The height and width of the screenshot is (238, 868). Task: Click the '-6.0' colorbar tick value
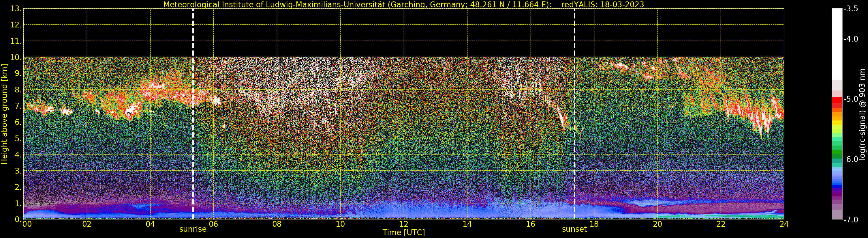(x=851, y=159)
